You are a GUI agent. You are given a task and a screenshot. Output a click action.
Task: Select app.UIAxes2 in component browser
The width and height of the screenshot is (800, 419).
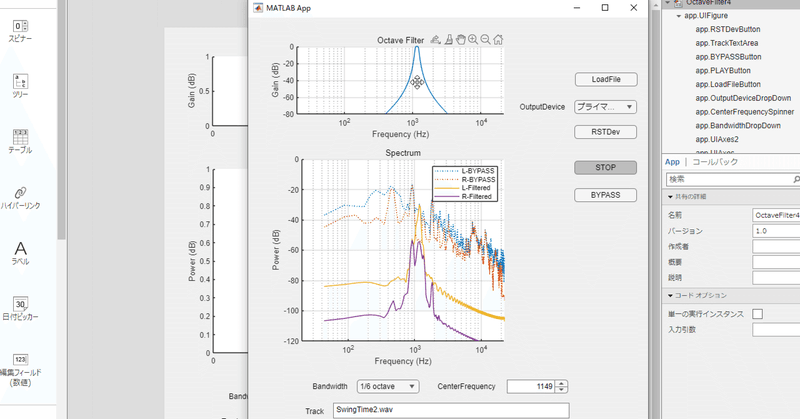tap(717, 140)
